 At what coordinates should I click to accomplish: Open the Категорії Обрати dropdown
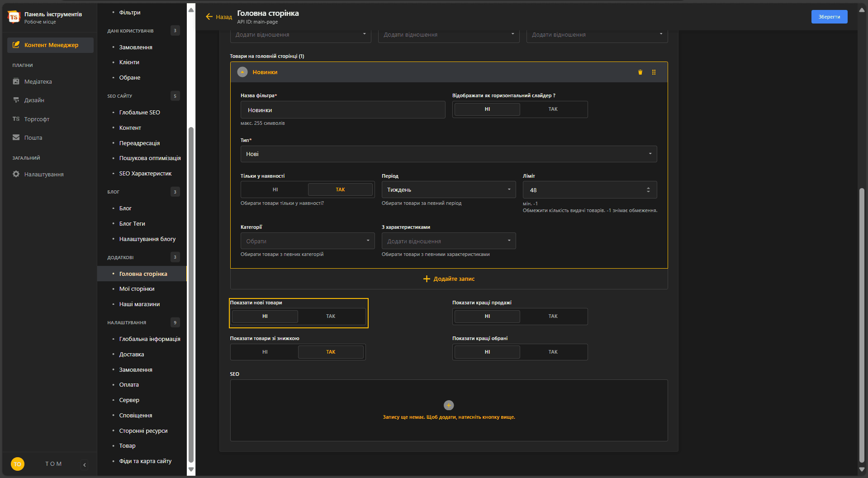(x=308, y=241)
